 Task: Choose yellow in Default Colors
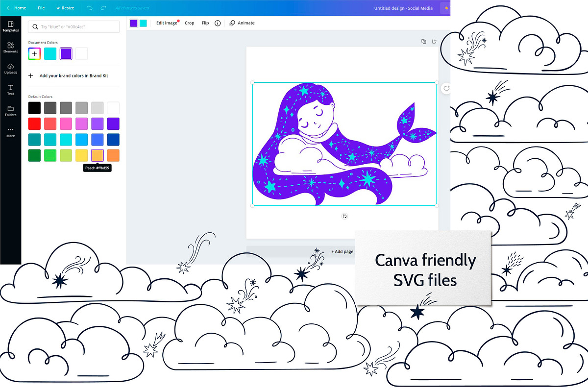point(82,155)
